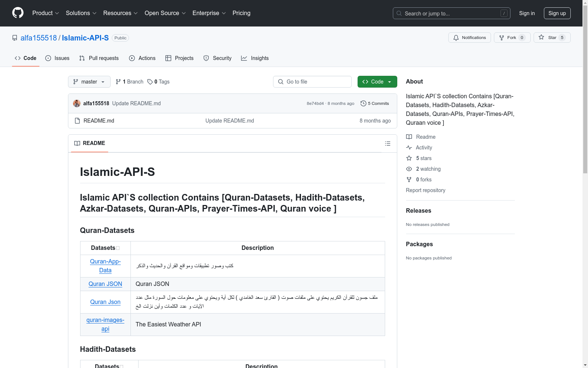Image resolution: width=588 pixels, height=368 pixels.
Task: Open the Packages heading link
Action: pyautogui.click(x=419, y=244)
